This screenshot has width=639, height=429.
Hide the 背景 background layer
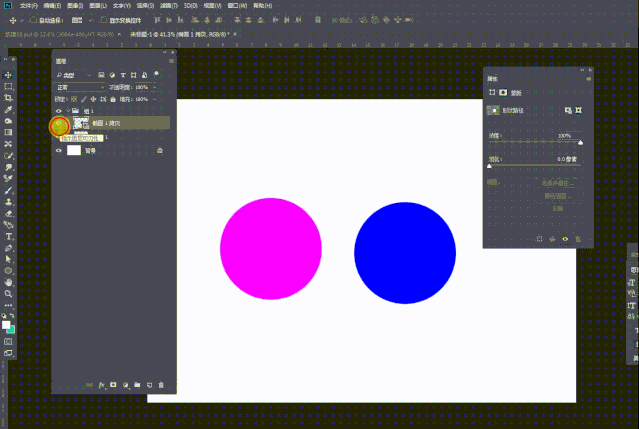(59, 150)
